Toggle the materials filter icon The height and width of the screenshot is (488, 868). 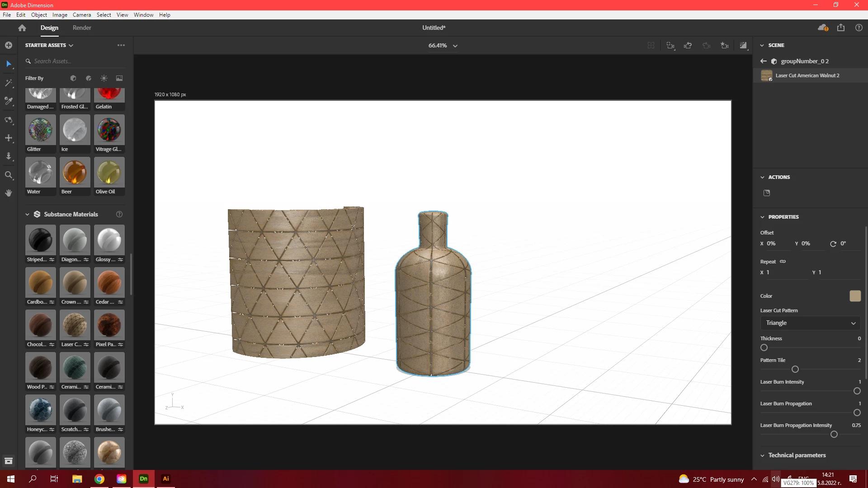[89, 78]
